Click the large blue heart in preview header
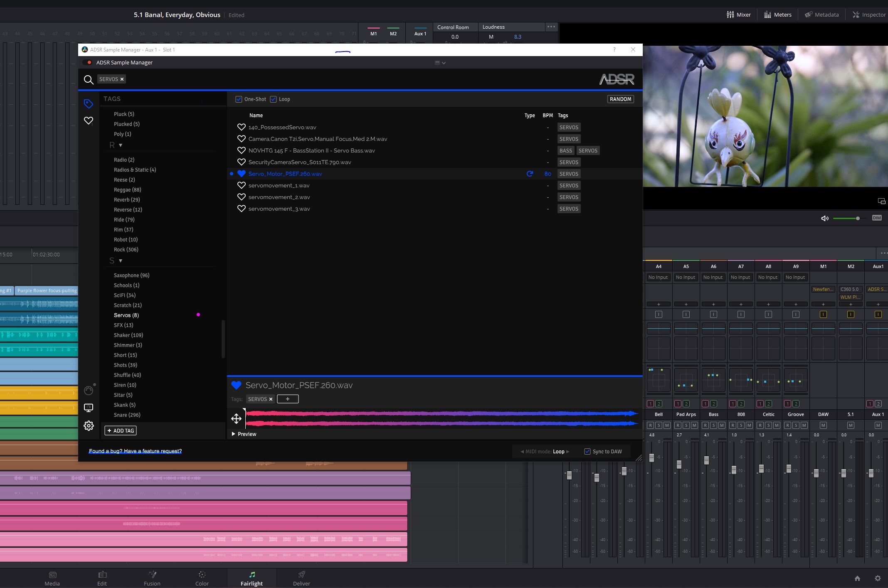 (236, 385)
